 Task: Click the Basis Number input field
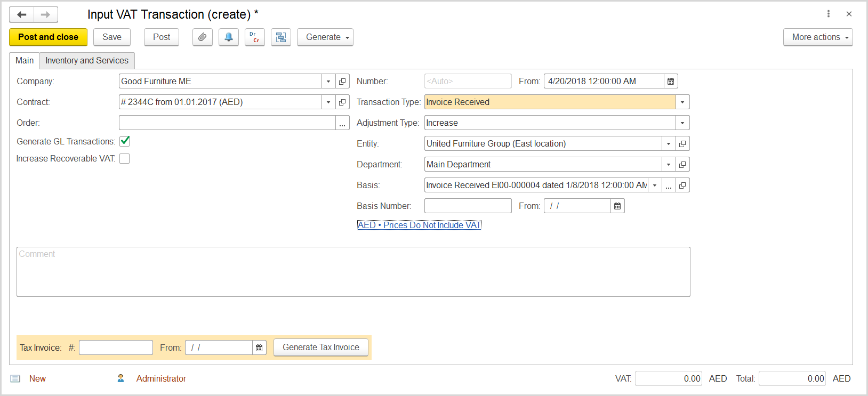468,206
